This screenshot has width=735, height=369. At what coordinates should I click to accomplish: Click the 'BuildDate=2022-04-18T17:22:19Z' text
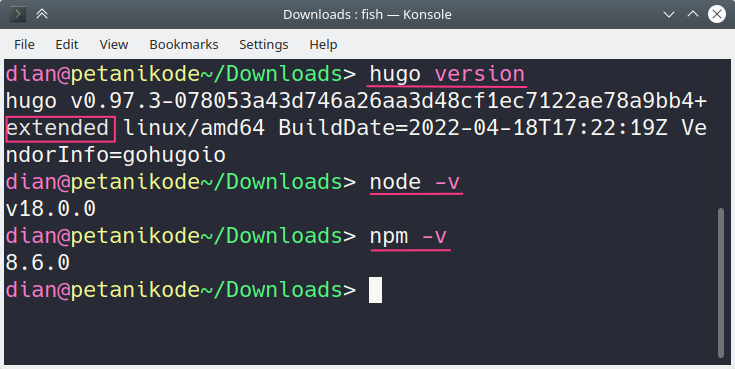click(x=473, y=128)
